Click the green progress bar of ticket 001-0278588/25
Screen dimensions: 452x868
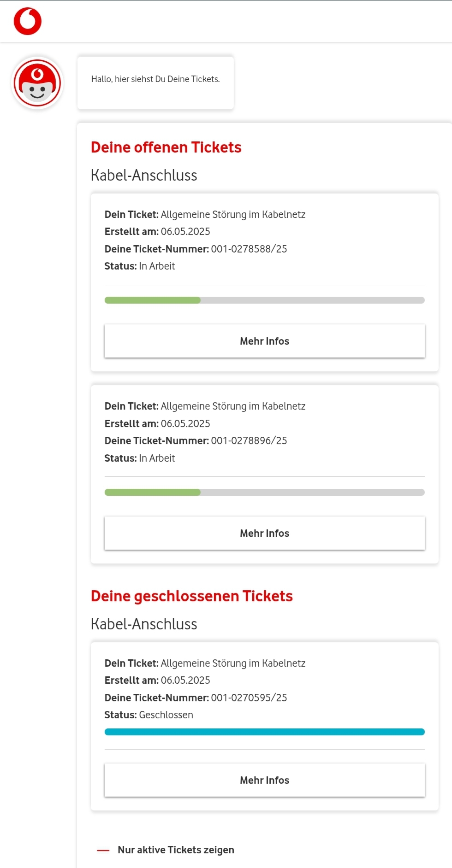tap(153, 300)
